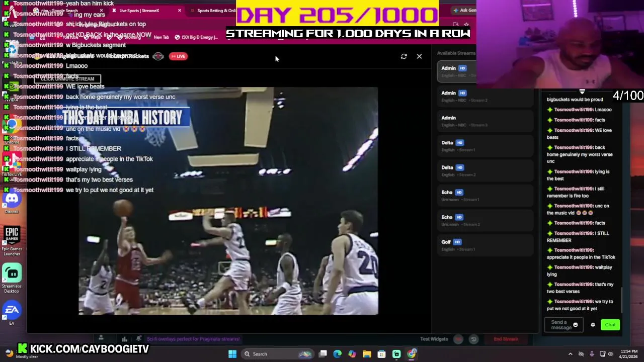
Task: Reload the live stream player
Action: [x=404, y=56]
